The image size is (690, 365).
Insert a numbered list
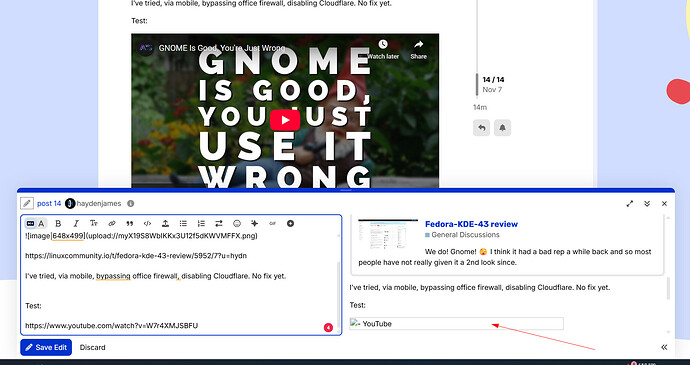(201, 224)
